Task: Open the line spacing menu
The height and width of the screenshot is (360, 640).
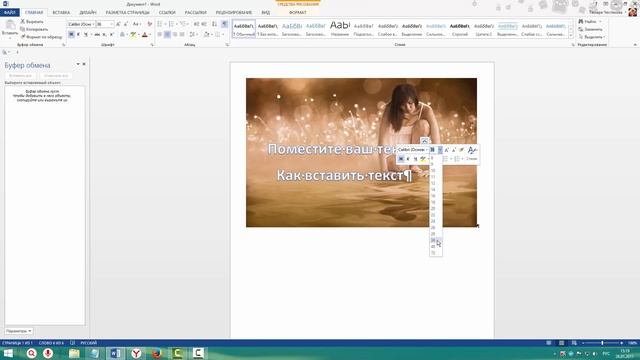Action: point(192,34)
